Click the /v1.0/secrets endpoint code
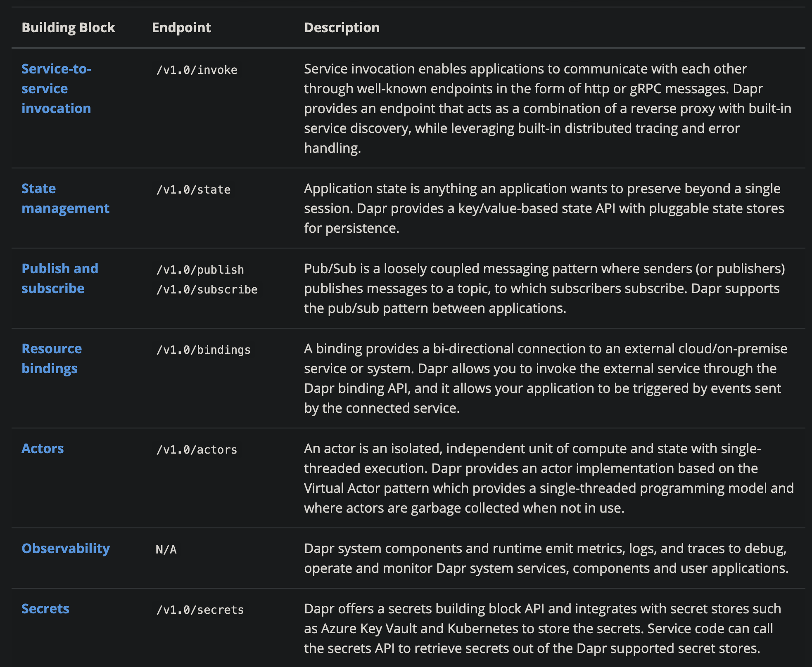This screenshot has width=812, height=667. point(200,610)
